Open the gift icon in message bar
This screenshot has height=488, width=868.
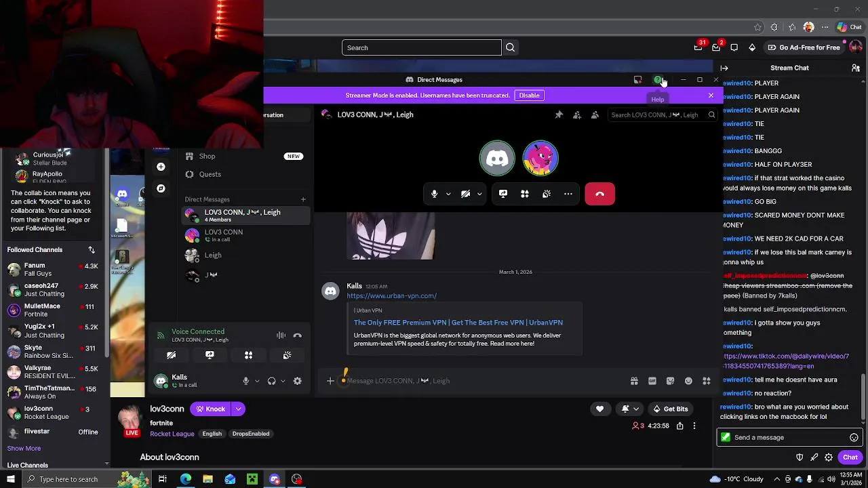pos(634,381)
